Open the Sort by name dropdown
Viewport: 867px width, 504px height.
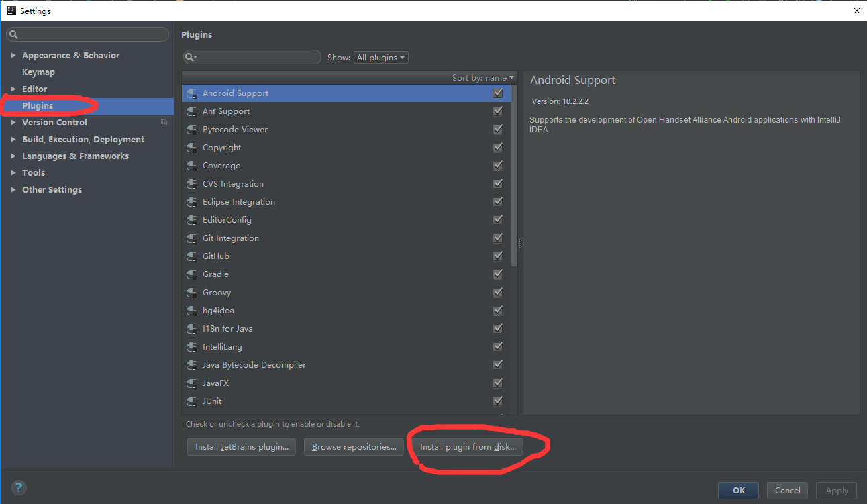click(483, 78)
